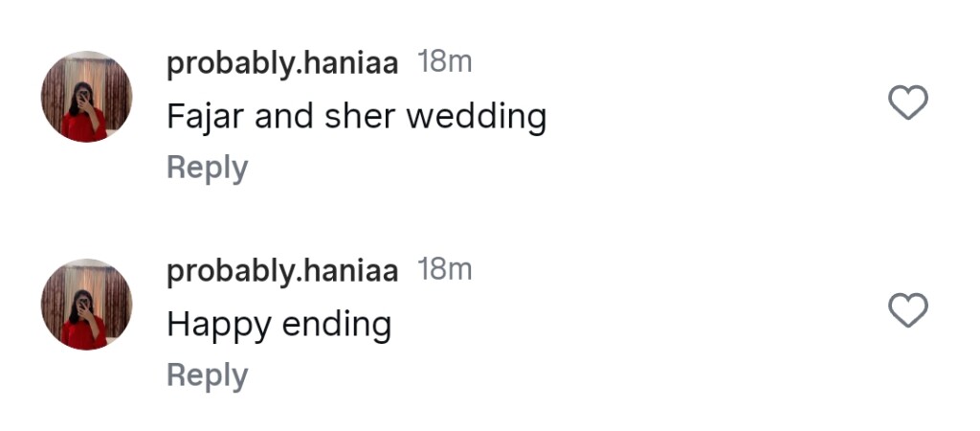Like the "Fajar and sher wedding" comment
Image resolution: width=980 pixels, height=431 pixels.
908,102
